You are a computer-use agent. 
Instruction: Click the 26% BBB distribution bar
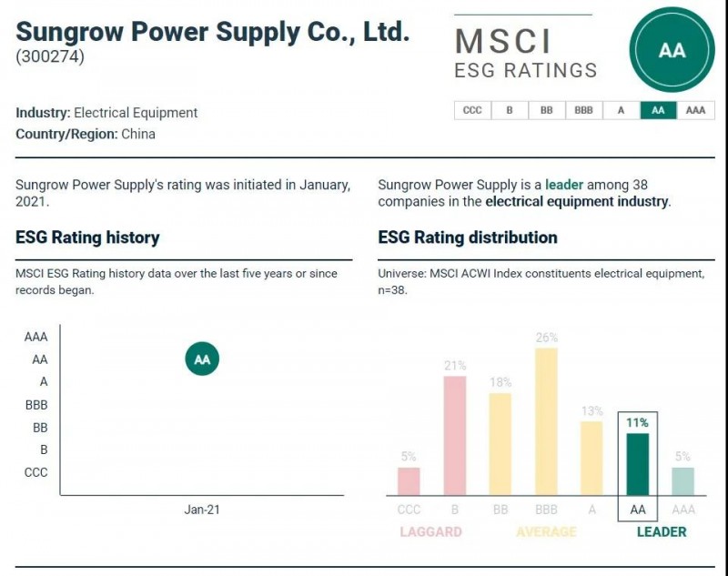click(x=546, y=421)
